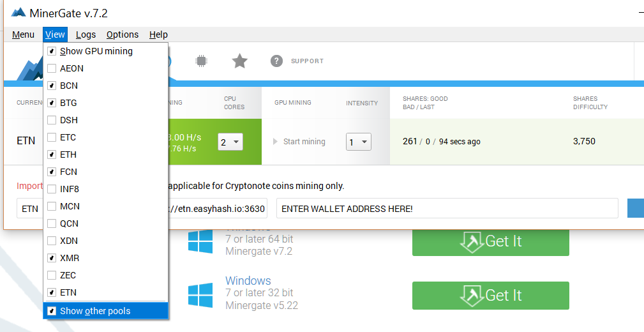Click the MinerGate mountain logo in title bar

(x=19, y=13)
